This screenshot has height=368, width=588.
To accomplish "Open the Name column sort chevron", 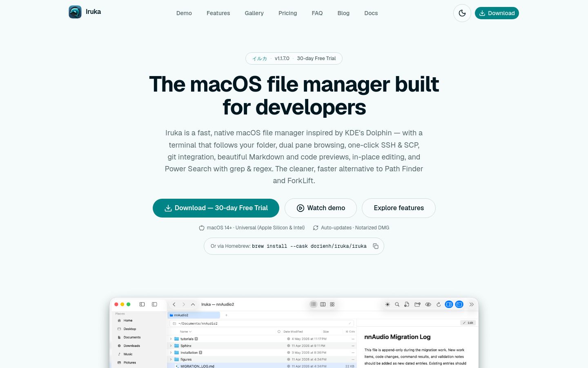I will point(190,332).
